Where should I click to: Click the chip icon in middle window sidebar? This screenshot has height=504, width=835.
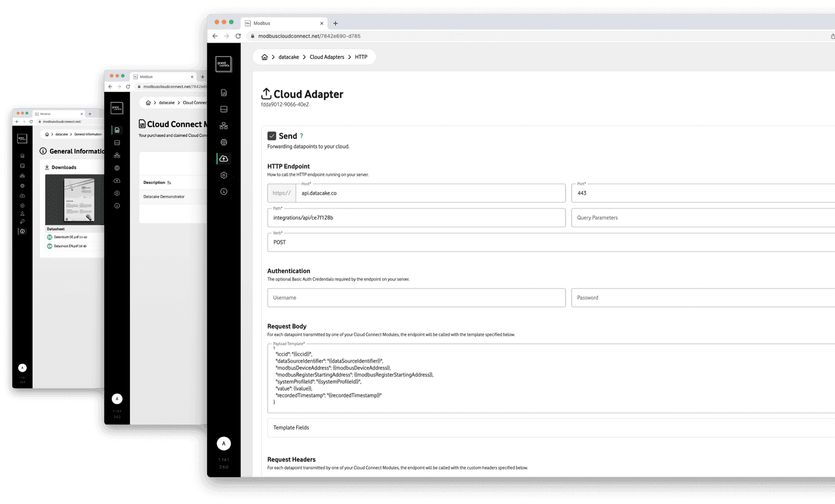[x=117, y=168]
